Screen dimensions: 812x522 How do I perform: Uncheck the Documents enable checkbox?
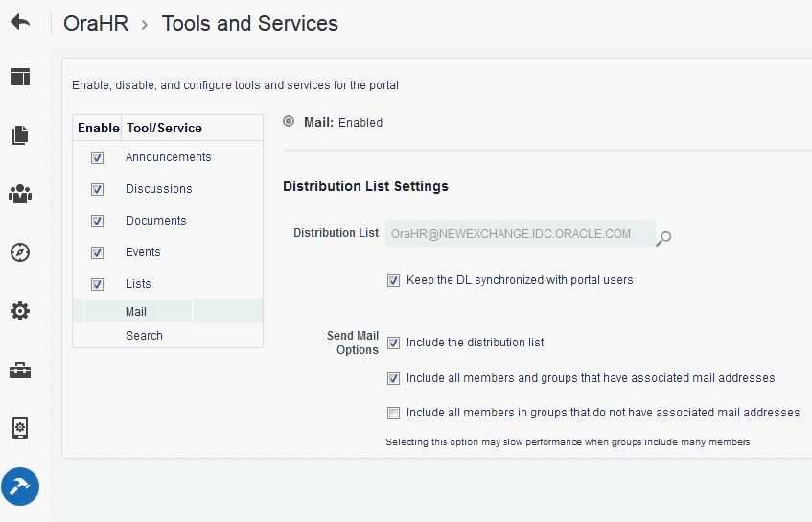[x=97, y=221]
